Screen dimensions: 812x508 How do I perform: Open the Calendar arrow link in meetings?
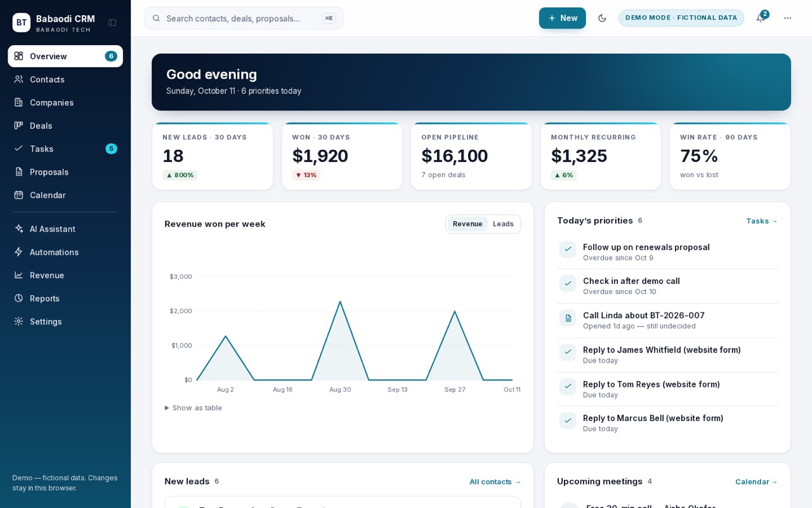pos(757,482)
